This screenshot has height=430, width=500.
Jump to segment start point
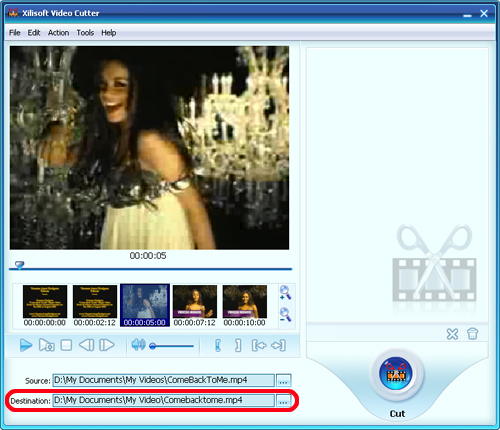(x=259, y=346)
